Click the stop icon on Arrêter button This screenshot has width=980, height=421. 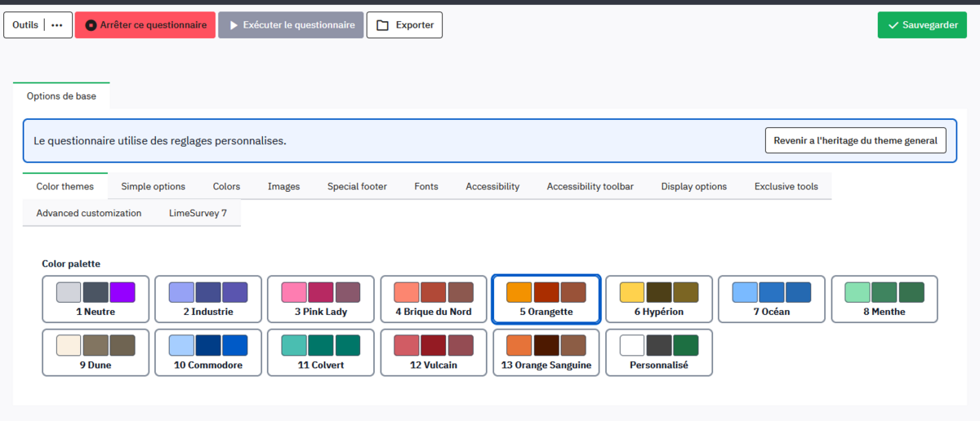click(91, 25)
